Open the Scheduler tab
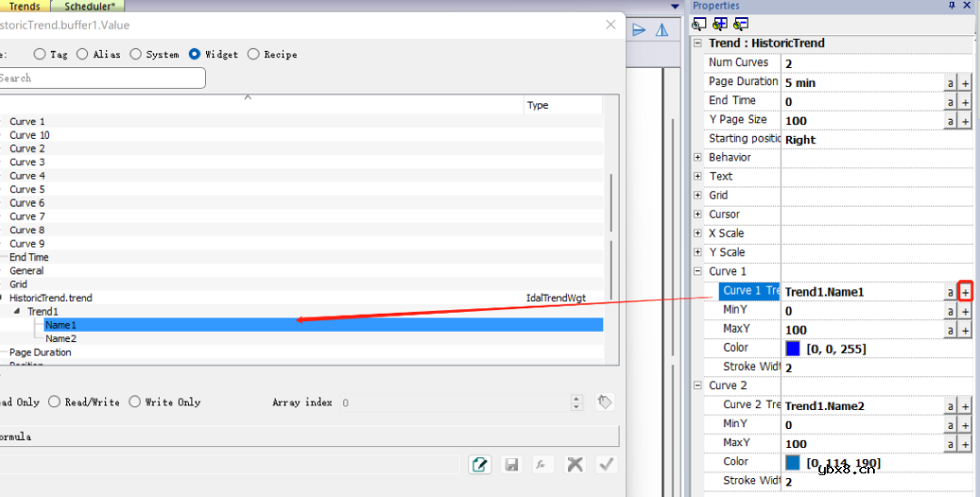The height and width of the screenshot is (497, 980). 93,6
